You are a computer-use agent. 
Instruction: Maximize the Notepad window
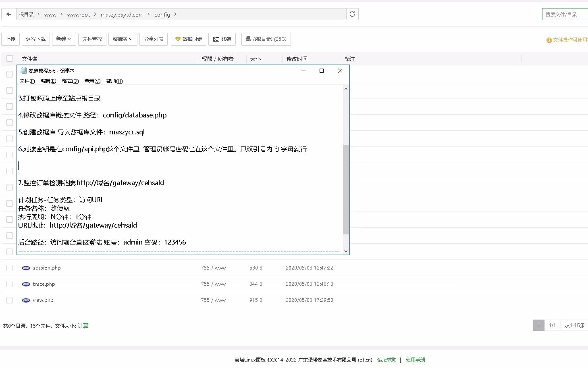[322, 71]
